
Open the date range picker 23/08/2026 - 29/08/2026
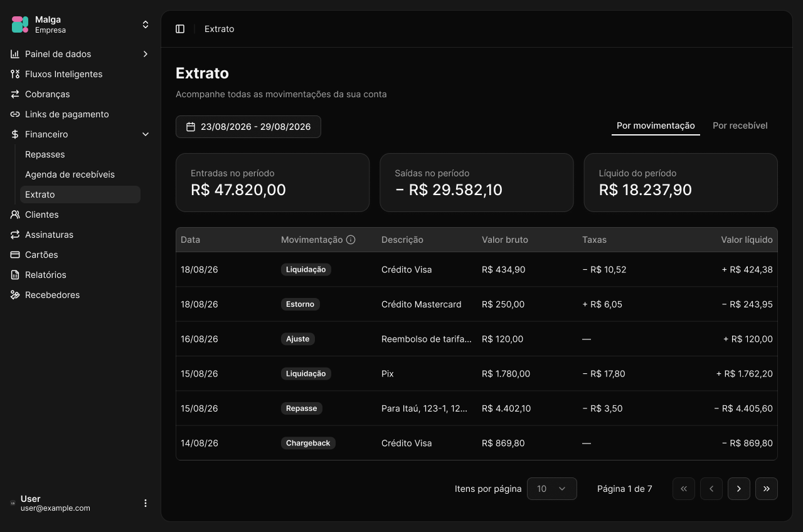pyautogui.click(x=248, y=127)
